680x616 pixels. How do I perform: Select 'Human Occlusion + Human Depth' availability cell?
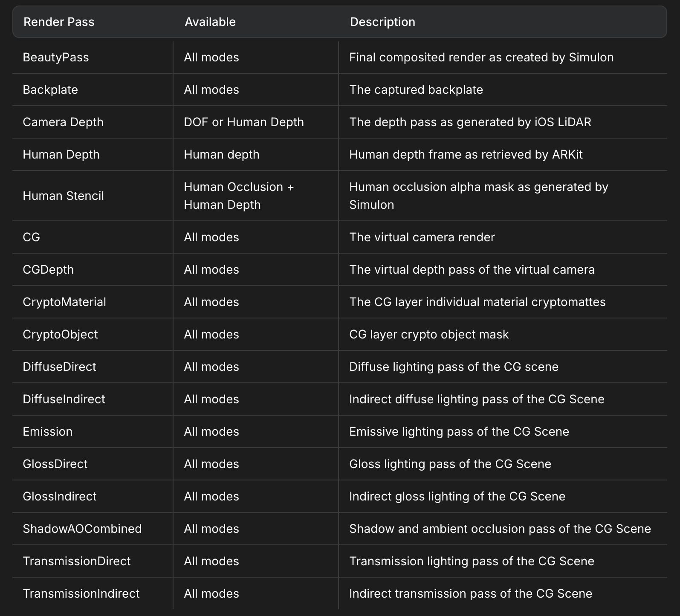pyautogui.click(x=239, y=196)
